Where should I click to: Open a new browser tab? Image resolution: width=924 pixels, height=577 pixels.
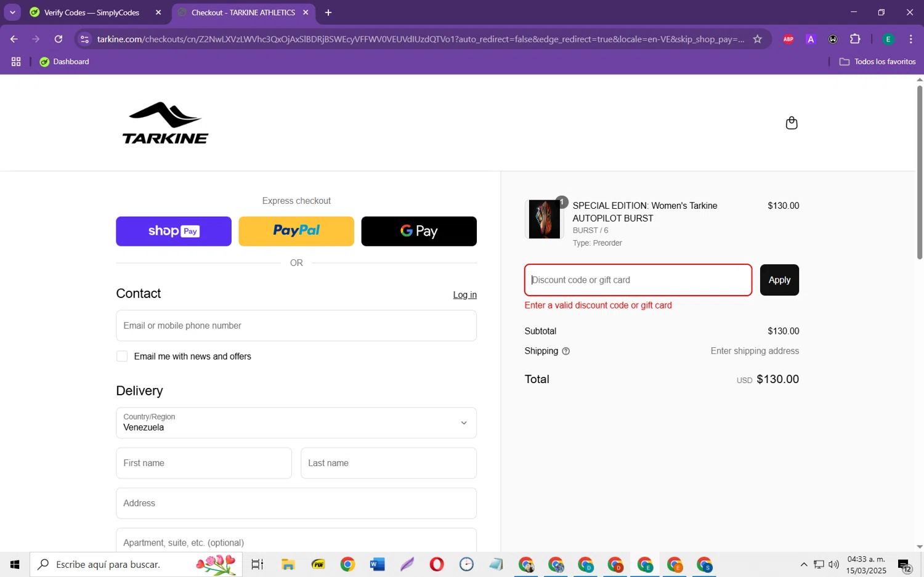click(x=328, y=12)
